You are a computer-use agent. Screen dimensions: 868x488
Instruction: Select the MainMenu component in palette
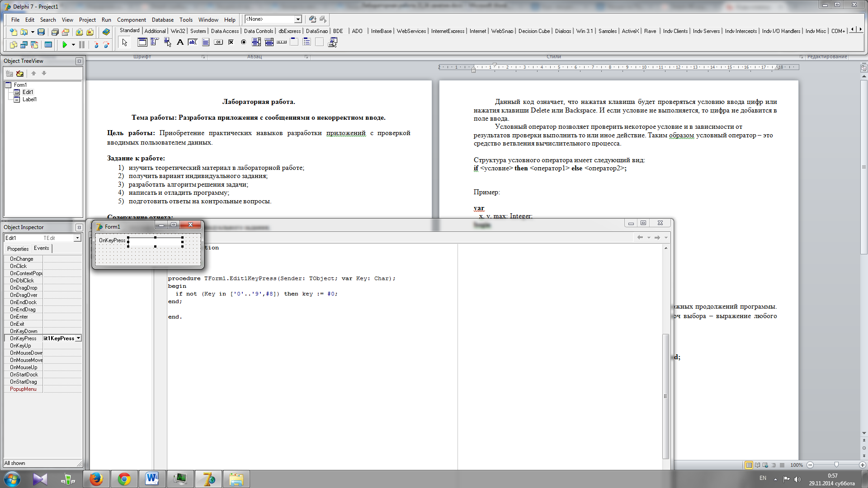[x=155, y=42]
